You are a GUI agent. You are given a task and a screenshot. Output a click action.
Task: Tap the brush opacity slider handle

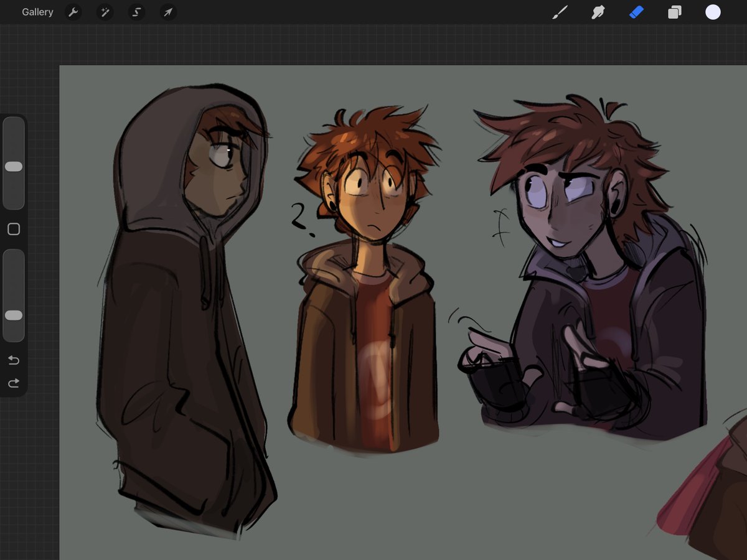click(x=14, y=315)
